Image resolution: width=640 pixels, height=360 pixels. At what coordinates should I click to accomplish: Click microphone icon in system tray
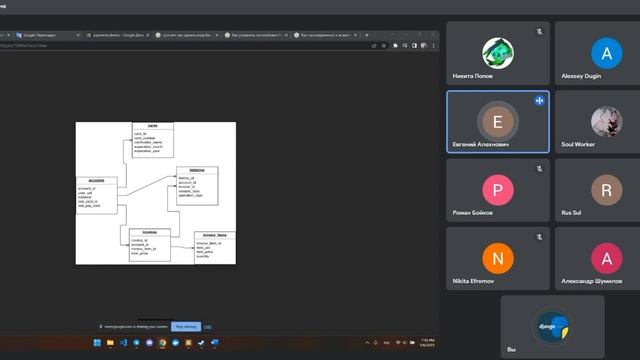click(376, 343)
